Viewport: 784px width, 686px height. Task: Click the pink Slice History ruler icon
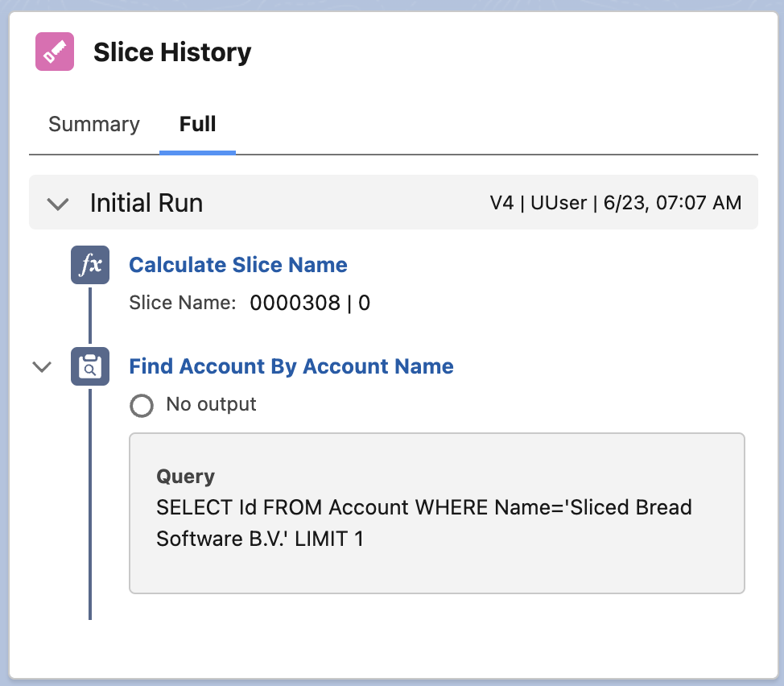coord(53,52)
